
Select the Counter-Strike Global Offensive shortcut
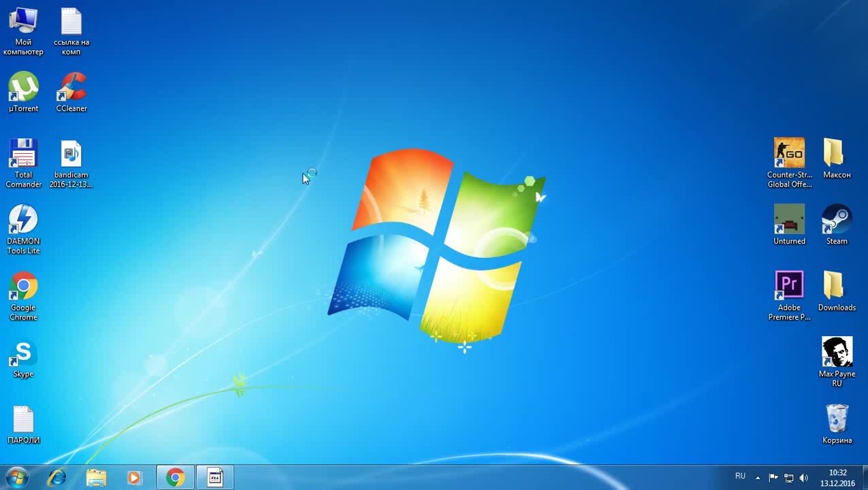point(789,154)
